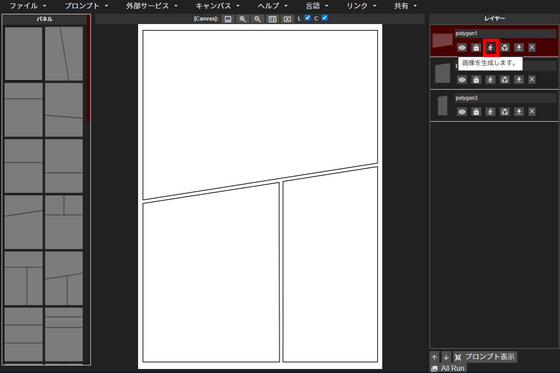Viewport: 560px width, 373px height.
Task: Toggle lock icon on layer between polygon1 and polygon3
Action: (476, 80)
